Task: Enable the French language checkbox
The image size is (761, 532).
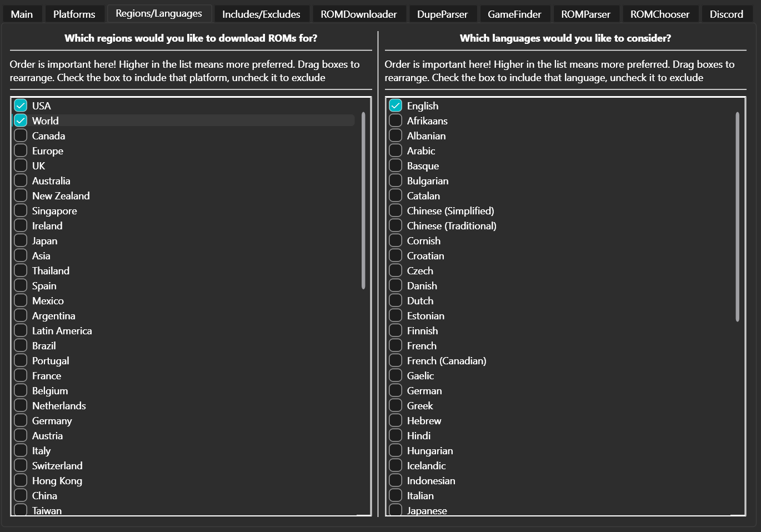Action: (x=395, y=345)
